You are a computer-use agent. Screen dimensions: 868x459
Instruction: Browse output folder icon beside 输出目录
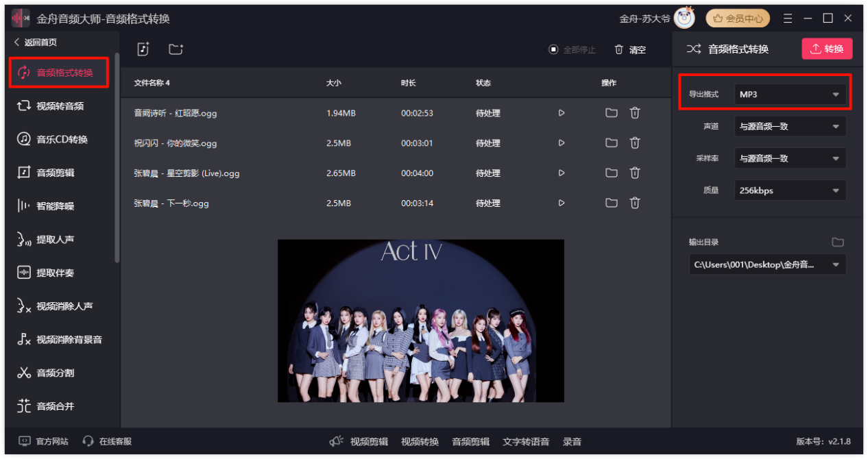(838, 242)
